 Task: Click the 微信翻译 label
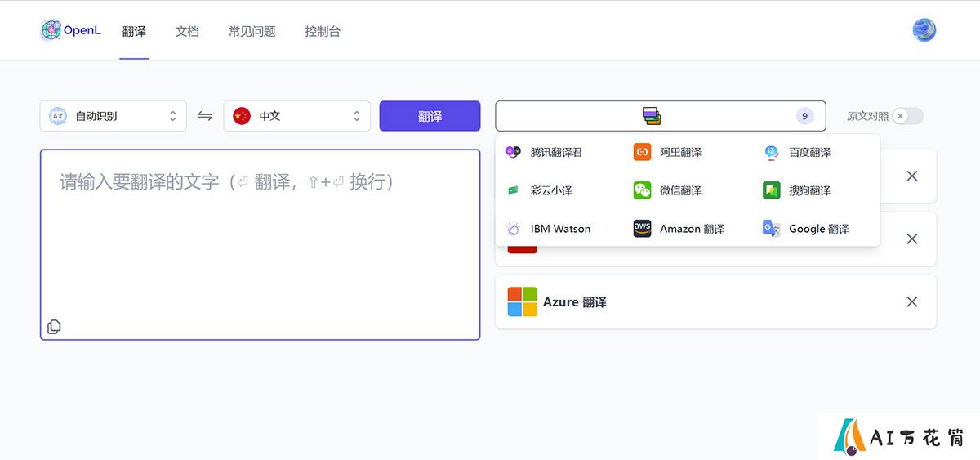(680, 190)
